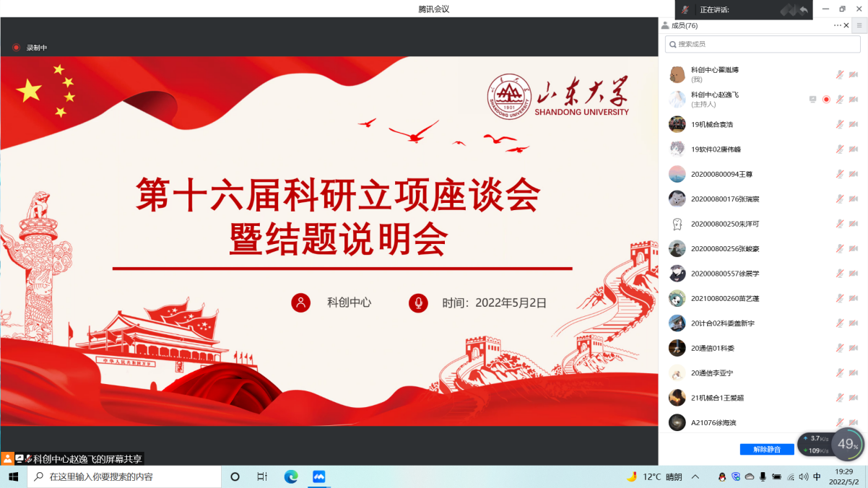The image size is (868, 488).
Task: Click the return arrow in the 正在讲话 bar
Action: coord(803,9)
